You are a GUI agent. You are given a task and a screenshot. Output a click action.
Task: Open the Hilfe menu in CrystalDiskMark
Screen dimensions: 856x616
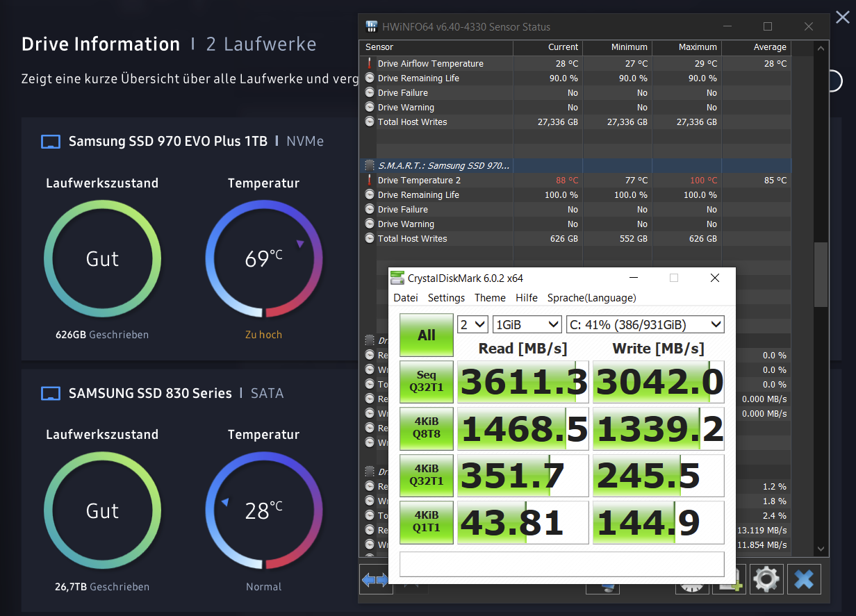(527, 297)
